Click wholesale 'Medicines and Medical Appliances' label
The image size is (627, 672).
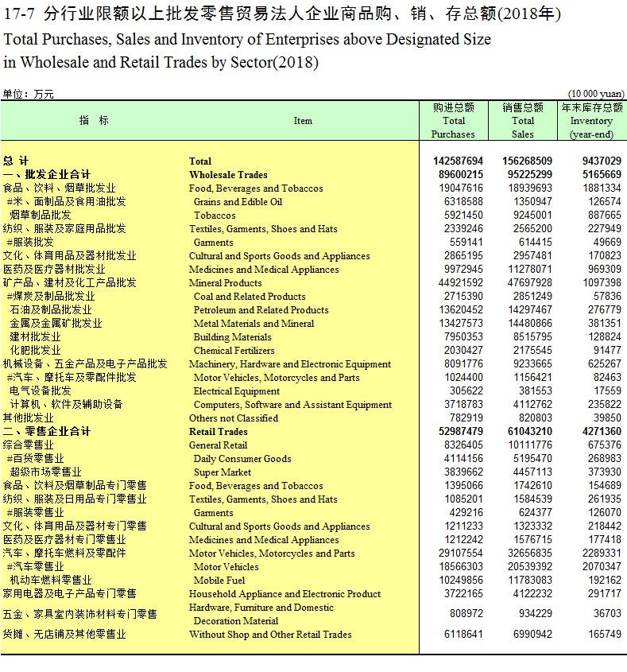coord(264,270)
